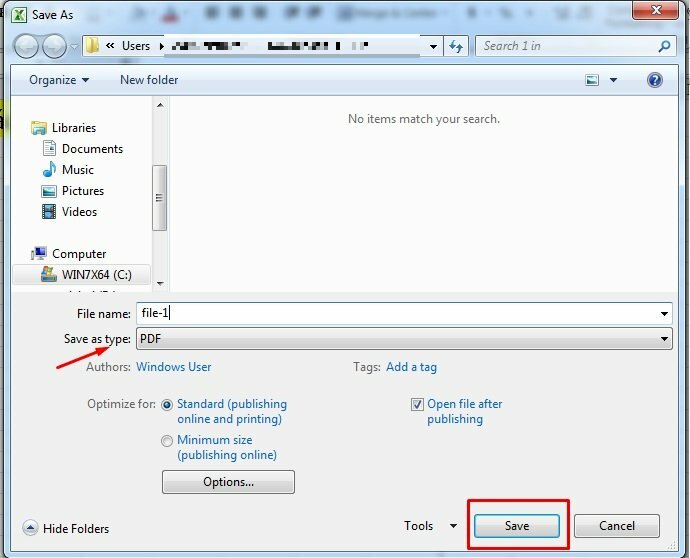Select the Users breadcrumb in the path
Image resolution: width=690 pixels, height=558 pixels.
pos(136,46)
